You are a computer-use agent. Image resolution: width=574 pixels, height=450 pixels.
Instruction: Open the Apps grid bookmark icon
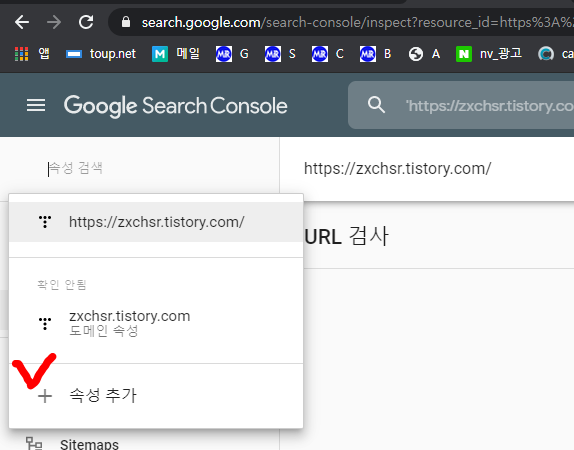pos(22,54)
